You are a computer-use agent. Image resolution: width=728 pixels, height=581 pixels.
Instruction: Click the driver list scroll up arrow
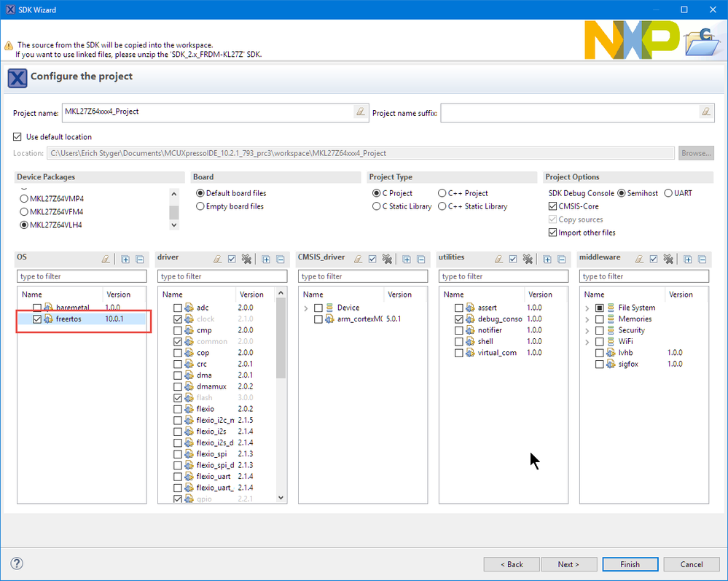pyautogui.click(x=281, y=292)
